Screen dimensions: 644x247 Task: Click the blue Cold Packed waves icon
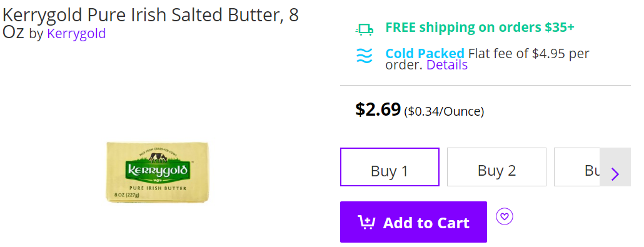[365, 56]
